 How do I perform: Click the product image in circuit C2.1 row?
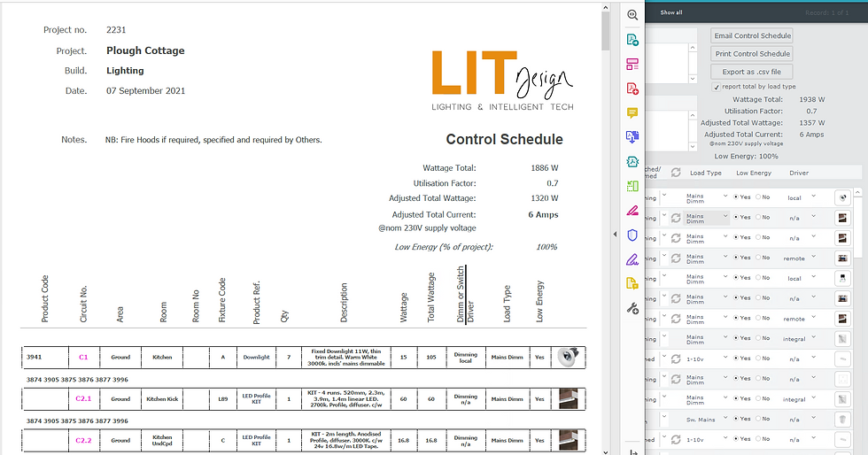(568, 398)
